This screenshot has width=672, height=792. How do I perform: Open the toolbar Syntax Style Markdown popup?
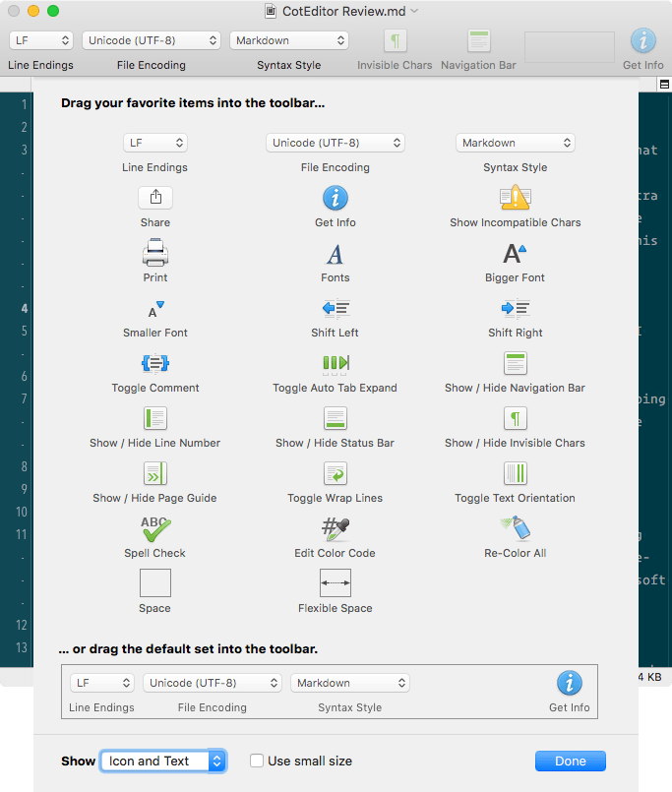click(289, 40)
